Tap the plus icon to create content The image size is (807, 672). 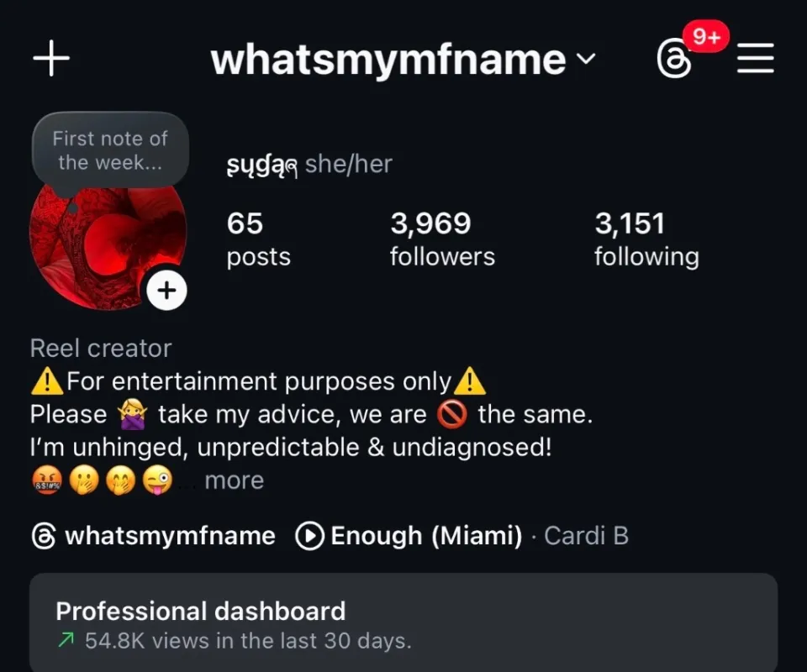click(x=51, y=58)
